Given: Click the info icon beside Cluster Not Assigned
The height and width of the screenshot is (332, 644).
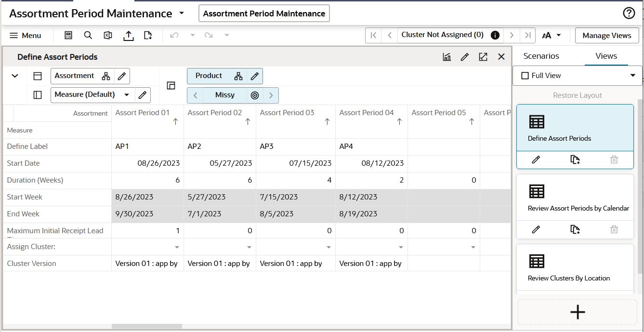Looking at the screenshot, I should point(495,35).
